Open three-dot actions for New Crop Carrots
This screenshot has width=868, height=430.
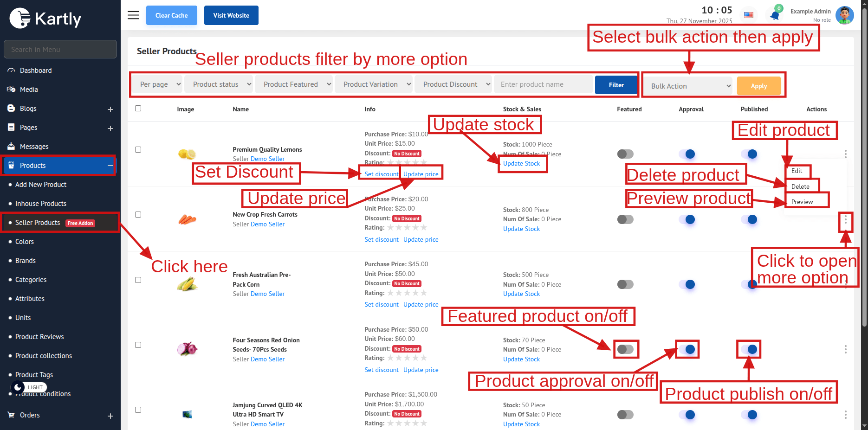click(x=845, y=219)
